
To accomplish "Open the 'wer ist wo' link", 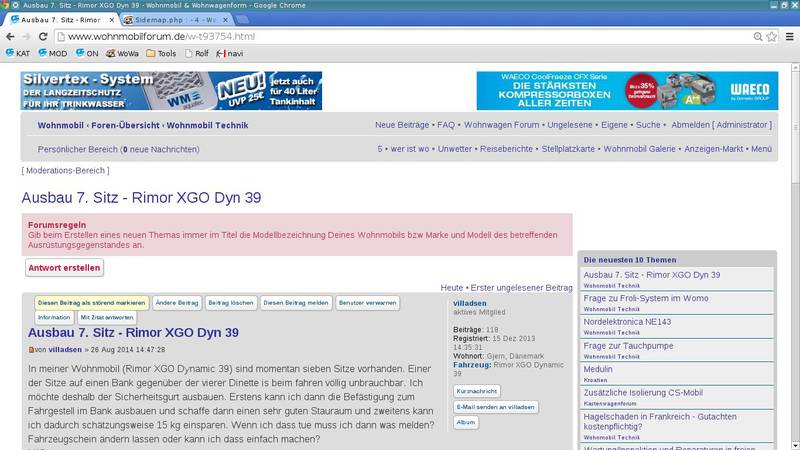I will 410,149.
